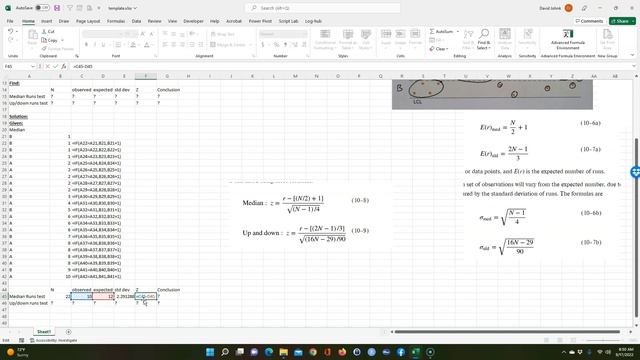
Task: Click the Comments button
Action: 589,21
